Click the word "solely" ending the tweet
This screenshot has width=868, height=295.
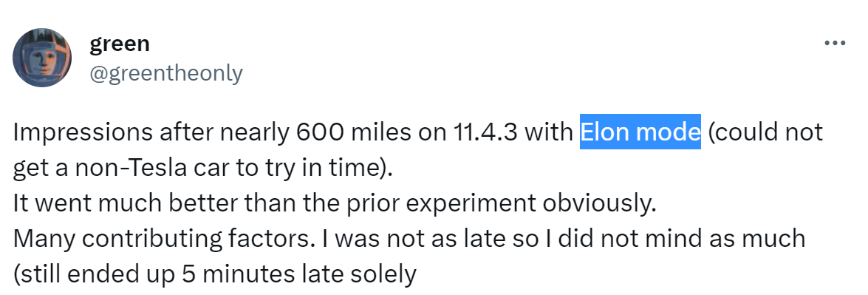pyautogui.click(x=389, y=274)
